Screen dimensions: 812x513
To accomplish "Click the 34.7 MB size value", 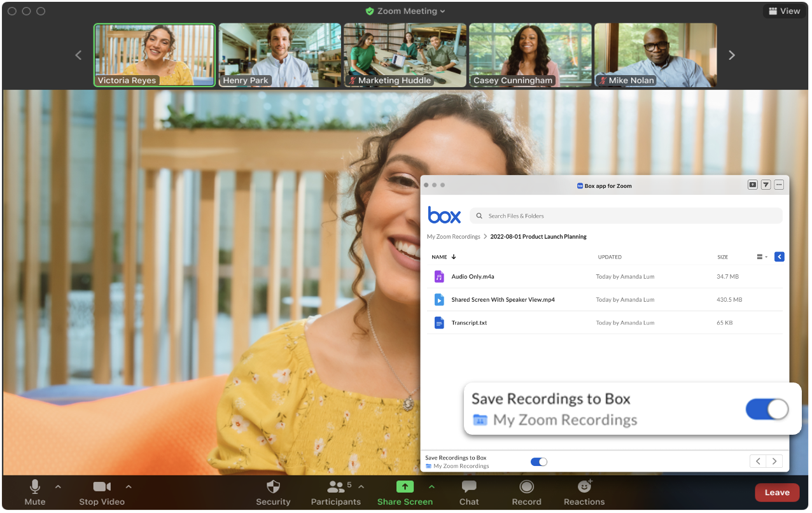I will 727,277.
